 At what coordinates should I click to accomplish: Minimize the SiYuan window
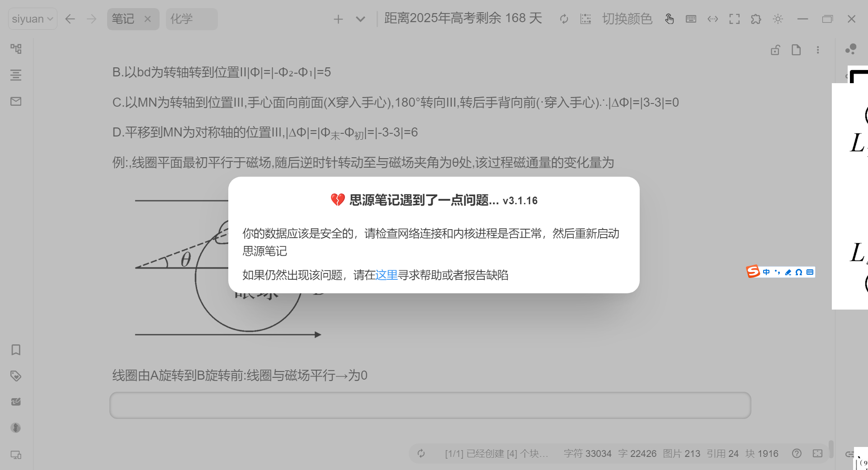(802, 19)
